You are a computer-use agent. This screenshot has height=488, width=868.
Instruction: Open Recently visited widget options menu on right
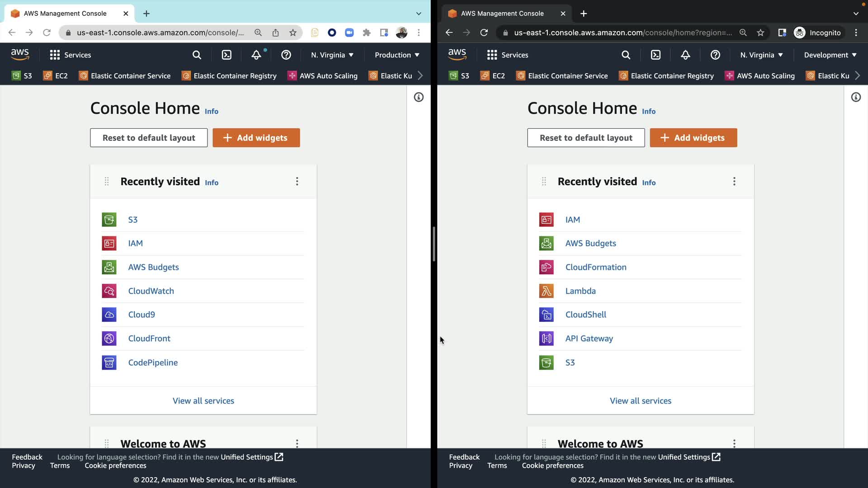click(x=734, y=181)
